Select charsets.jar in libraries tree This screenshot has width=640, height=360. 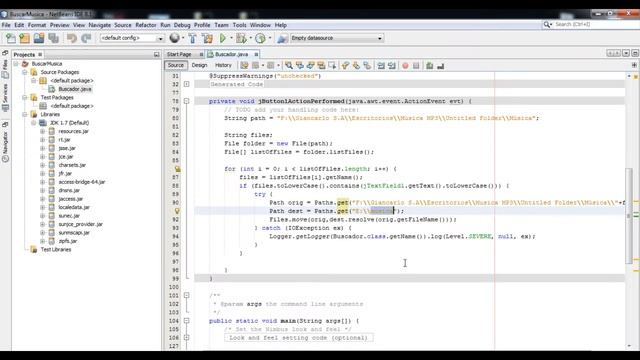tap(72, 165)
